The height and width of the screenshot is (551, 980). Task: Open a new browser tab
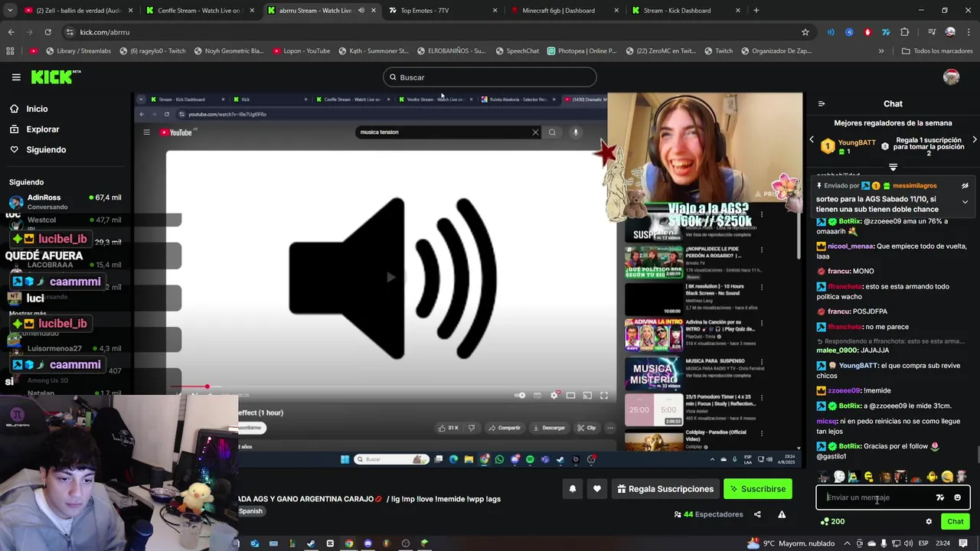(756, 11)
